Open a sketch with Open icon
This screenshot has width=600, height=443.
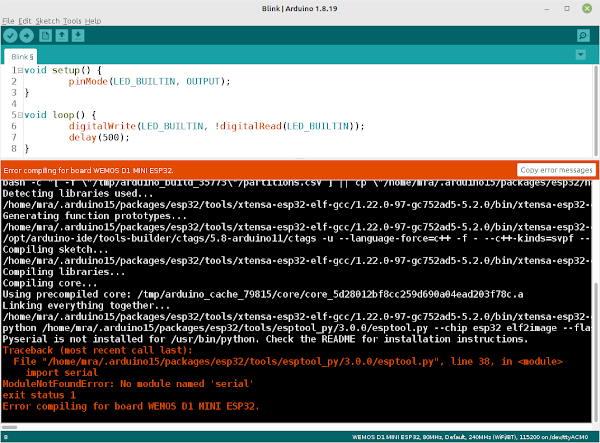pyautogui.click(x=62, y=36)
